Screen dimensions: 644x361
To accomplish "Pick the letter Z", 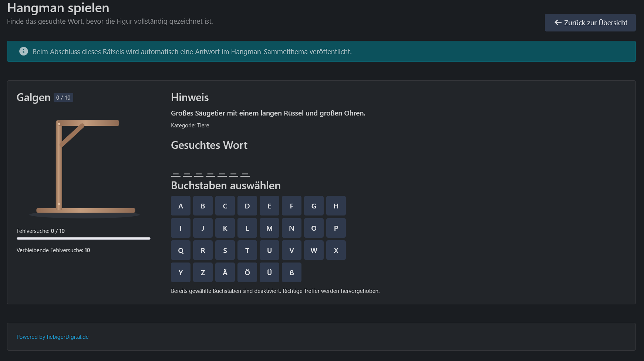I will 203,273.
